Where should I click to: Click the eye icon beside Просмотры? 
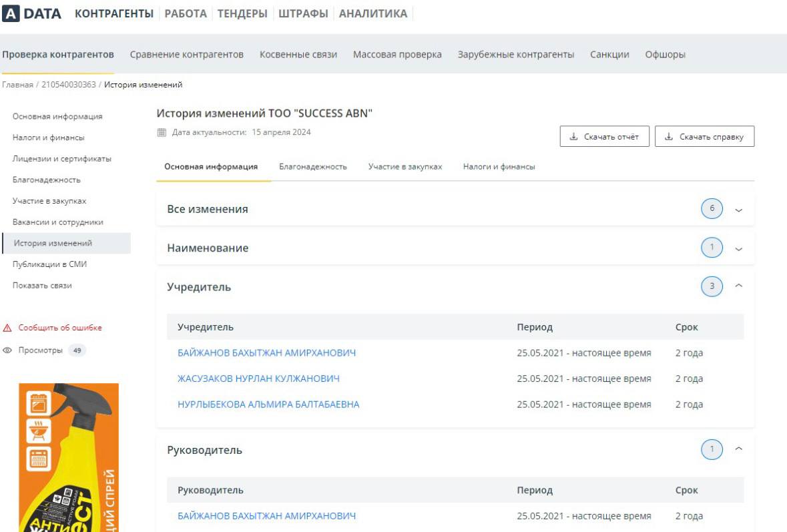click(x=7, y=350)
